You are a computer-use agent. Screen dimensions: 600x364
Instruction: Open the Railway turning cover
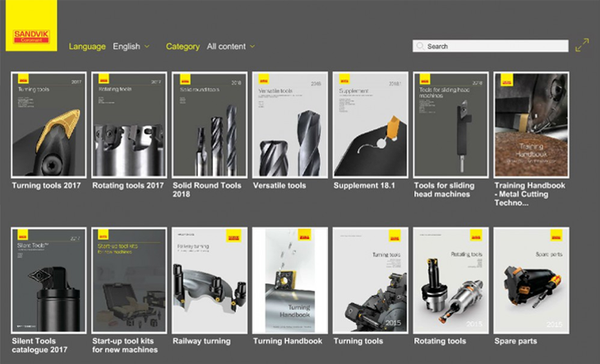point(210,280)
